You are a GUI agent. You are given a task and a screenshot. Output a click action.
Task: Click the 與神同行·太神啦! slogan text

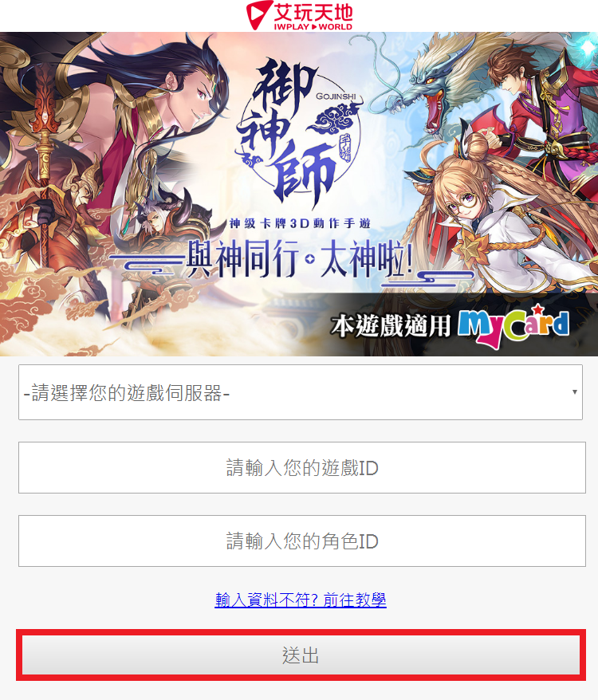298,259
